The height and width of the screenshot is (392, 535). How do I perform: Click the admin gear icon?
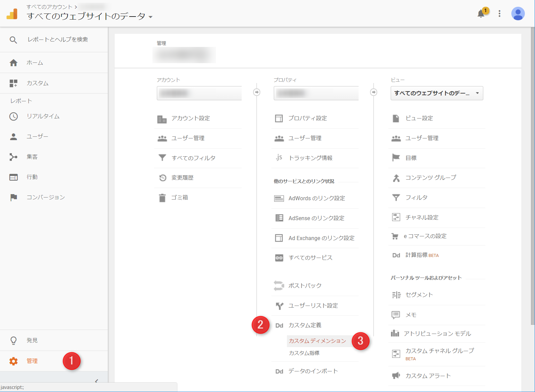14,361
